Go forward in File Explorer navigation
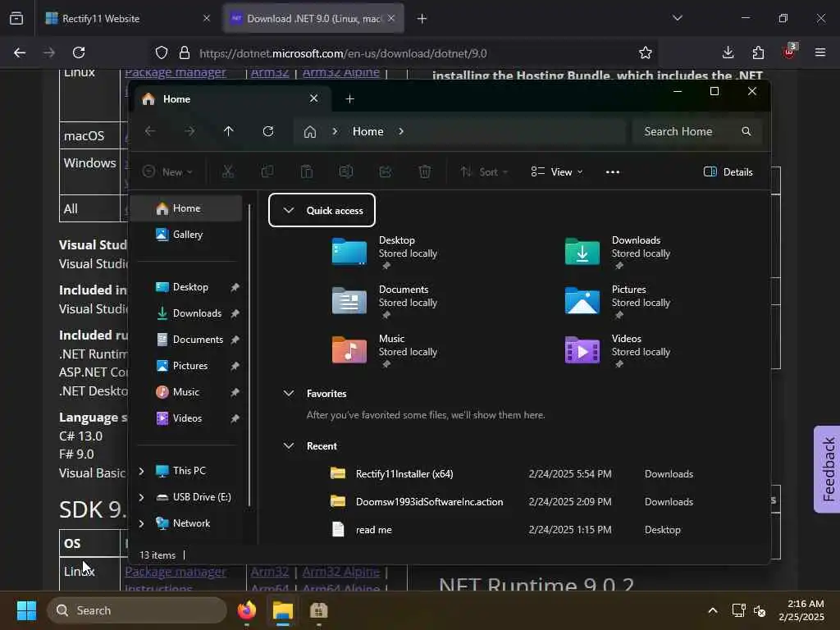 coord(189,131)
